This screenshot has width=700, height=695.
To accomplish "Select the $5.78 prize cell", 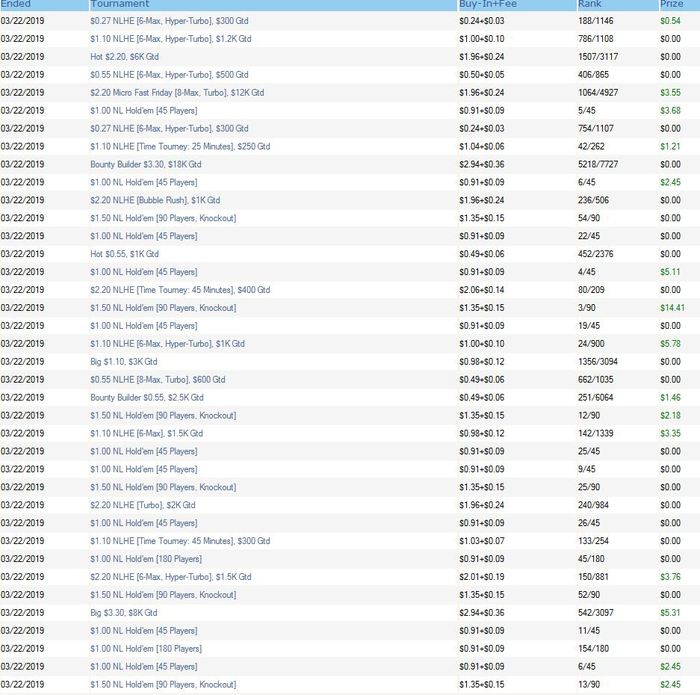I will pyautogui.click(x=671, y=344).
